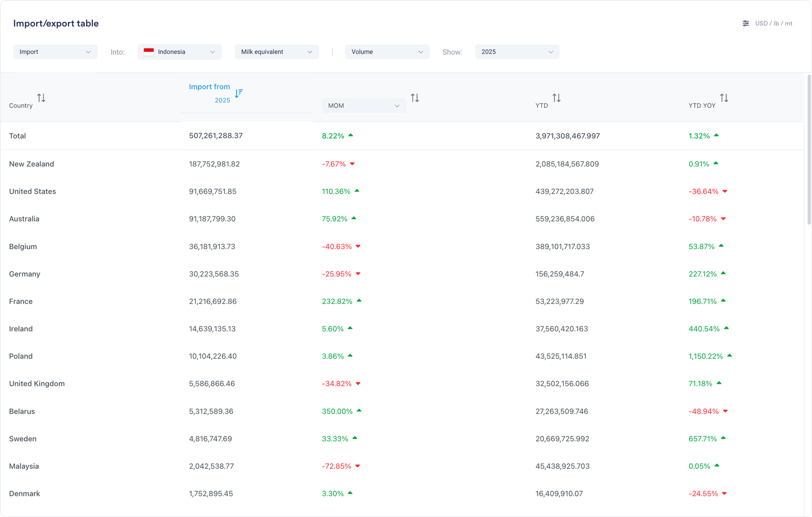The height and width of the screenshot is (517, 812).
Task: Expand the MOM column type dropdown
Action: click(x=363, y=106)
